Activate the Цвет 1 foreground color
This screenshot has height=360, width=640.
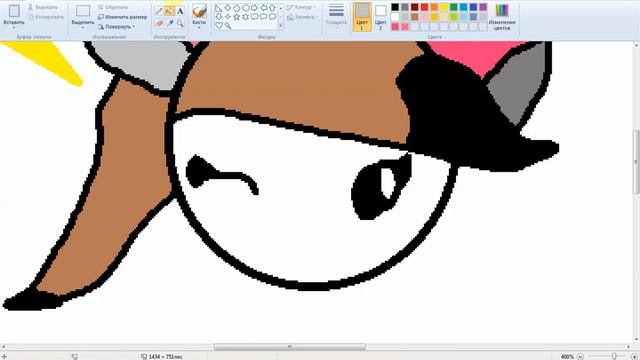(362, 17)
